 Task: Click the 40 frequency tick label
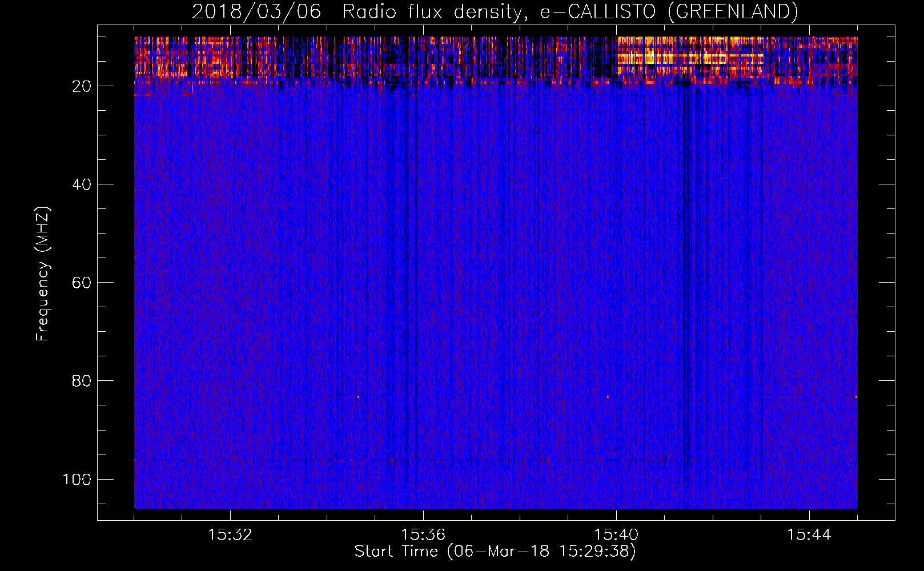tap(82, 184)
